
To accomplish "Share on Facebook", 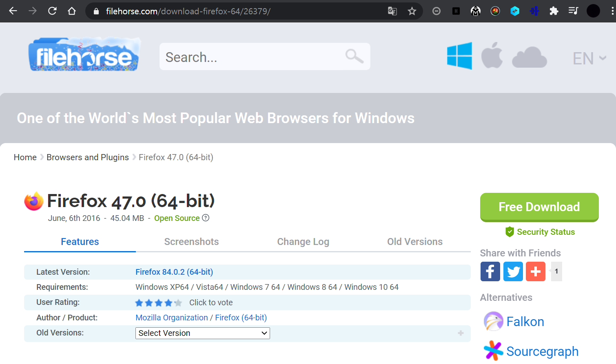I will coord(490,271).
